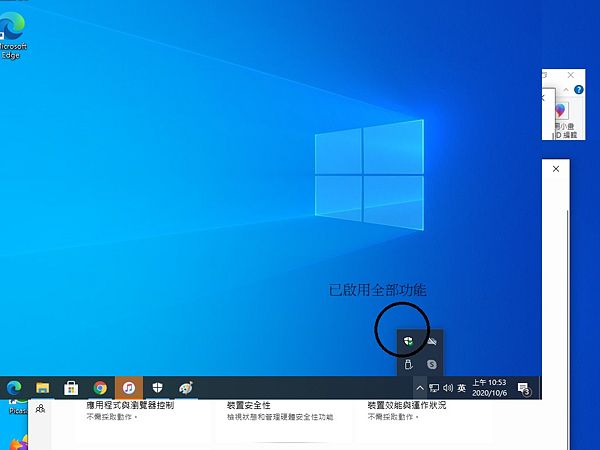This screenshot has height=450, width=600.
Task: Click the Windows Security tray icon with green check
Action: click(x=408, y=341)
